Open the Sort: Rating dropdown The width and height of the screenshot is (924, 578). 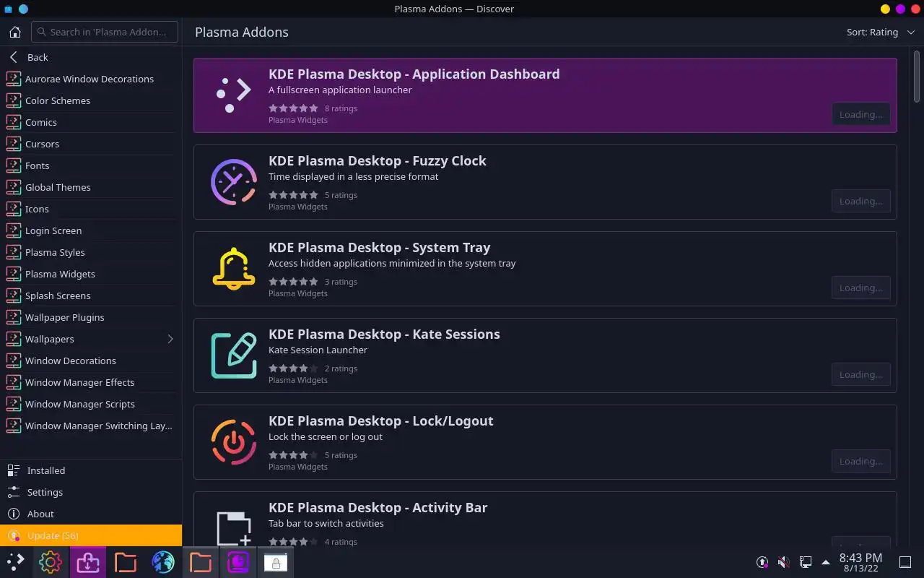pos(881,32)
